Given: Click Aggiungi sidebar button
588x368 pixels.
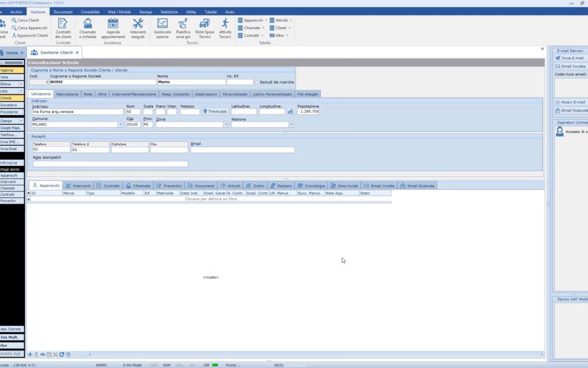Looking at the screenshot, I should point(12,70).
